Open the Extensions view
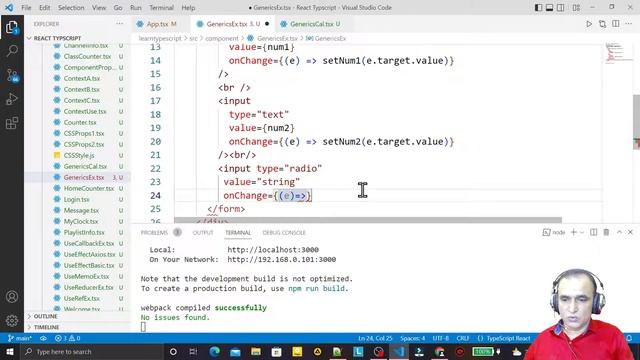Viewport: 640px width, 360px height. (x=12, y=123)
